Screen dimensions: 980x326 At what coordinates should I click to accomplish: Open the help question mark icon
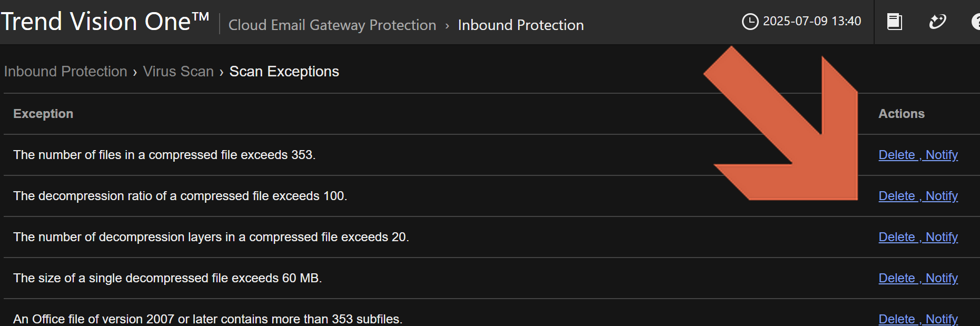coord(976,22)
